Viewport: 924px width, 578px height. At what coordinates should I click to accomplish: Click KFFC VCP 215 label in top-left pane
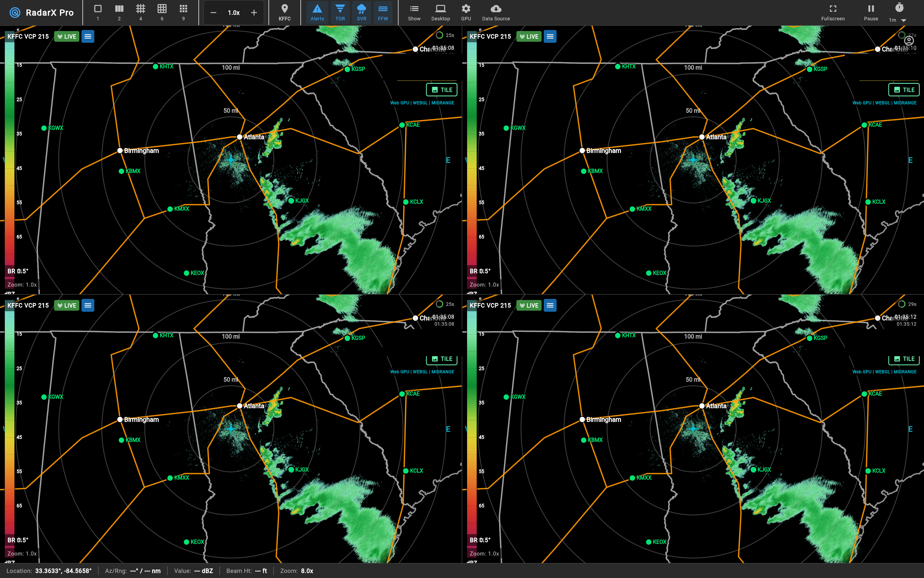coord(28,36)
